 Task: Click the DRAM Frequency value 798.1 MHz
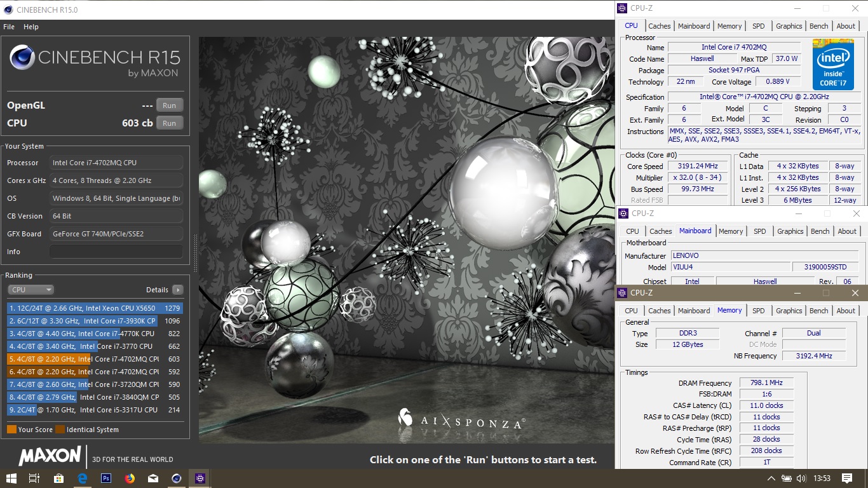[x=766, y=383]
